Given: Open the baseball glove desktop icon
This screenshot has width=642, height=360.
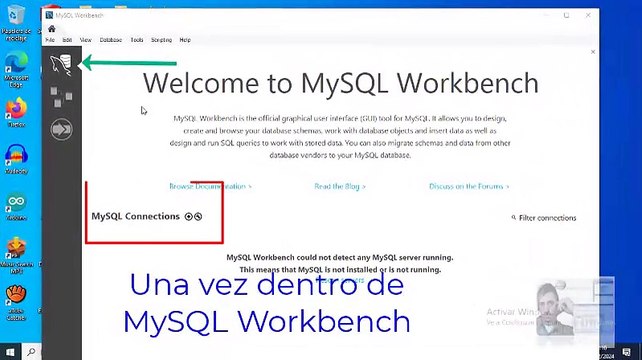Looking at the screenshot, I should (x=16, y=302).
